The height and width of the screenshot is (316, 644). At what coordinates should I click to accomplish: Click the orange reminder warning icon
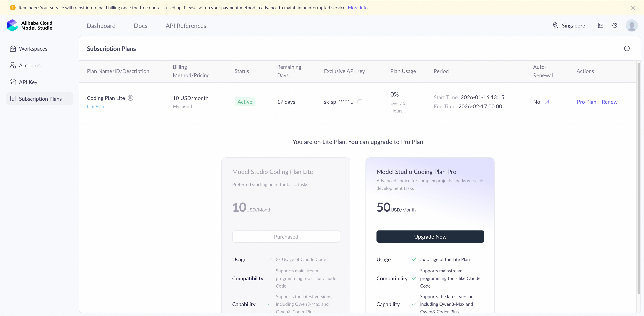point(13,8)
